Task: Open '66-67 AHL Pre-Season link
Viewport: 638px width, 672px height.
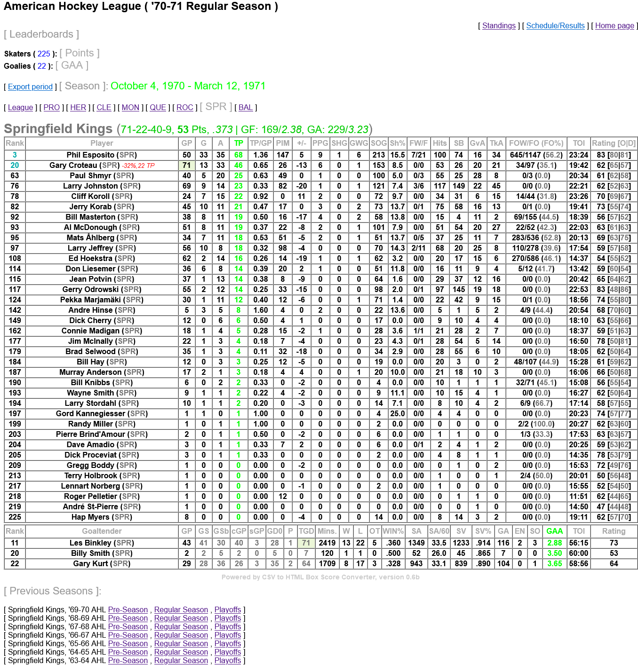Action: pos(128,635)
